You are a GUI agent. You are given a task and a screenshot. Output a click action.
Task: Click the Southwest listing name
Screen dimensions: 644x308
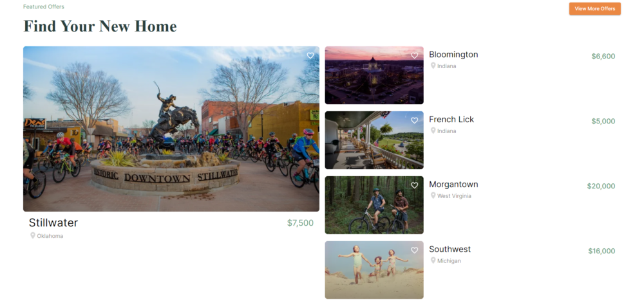(x=450, y=249)
